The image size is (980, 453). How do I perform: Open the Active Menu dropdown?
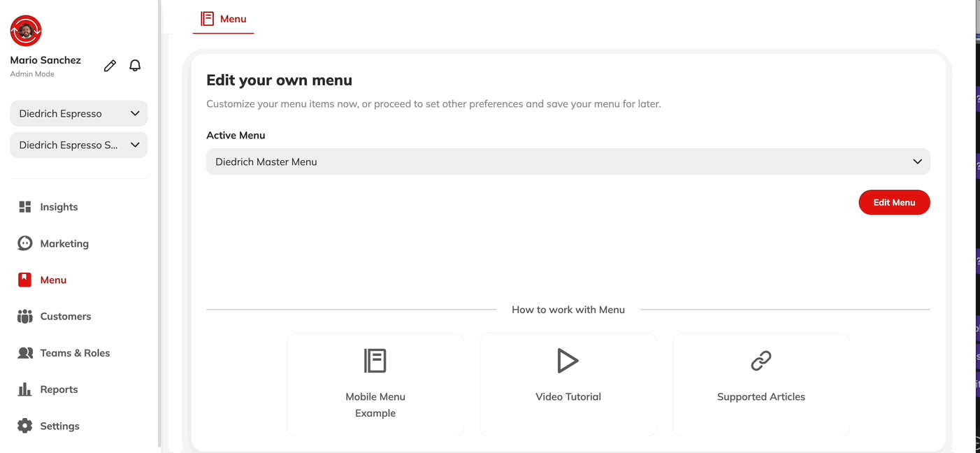coord(568,161)
